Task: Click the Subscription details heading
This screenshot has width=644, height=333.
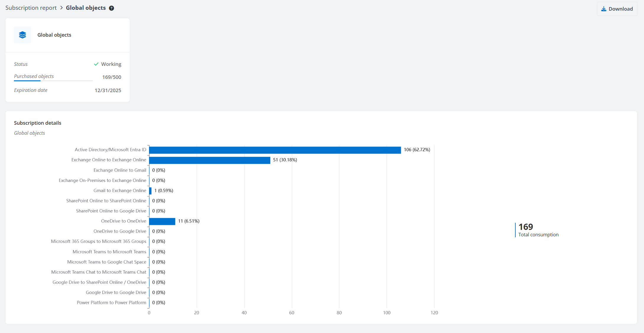Action: pos(38,123)
